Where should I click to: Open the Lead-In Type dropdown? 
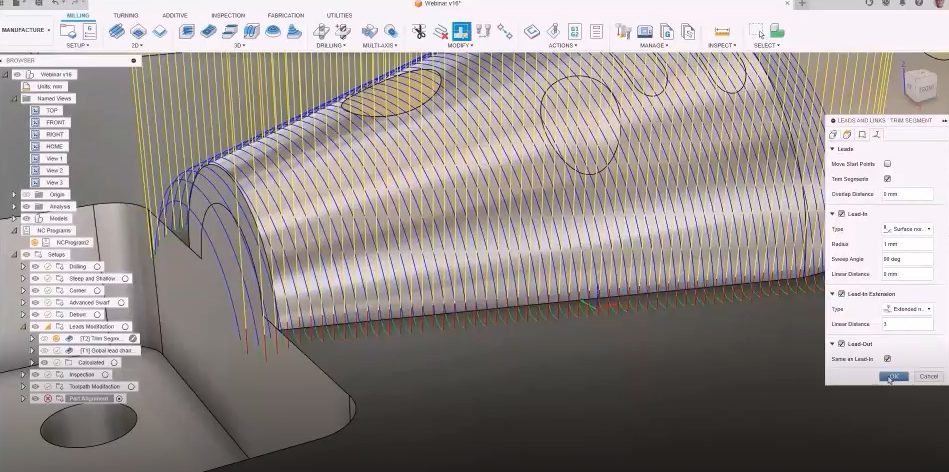point(907,229)
